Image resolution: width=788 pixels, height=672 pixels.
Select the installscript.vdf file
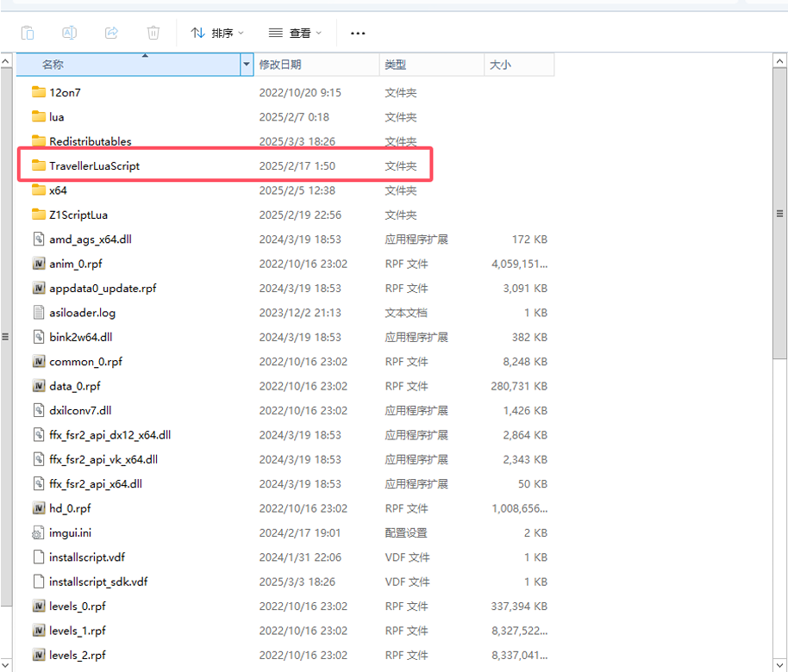[86, 557]
